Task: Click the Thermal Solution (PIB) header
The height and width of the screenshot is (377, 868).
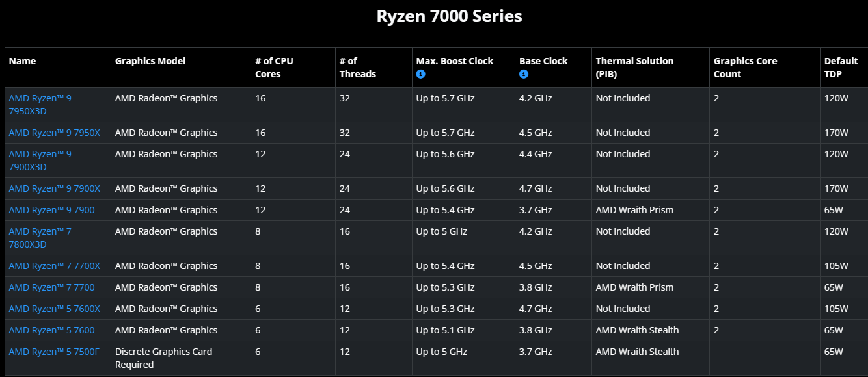Action: pyautogui.click(x=634, y=68)
